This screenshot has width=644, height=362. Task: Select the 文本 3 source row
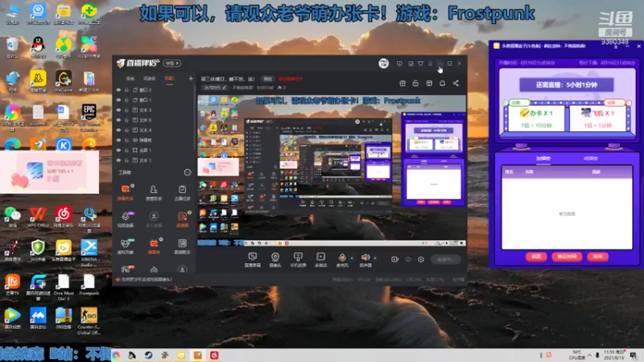point(154,110)
